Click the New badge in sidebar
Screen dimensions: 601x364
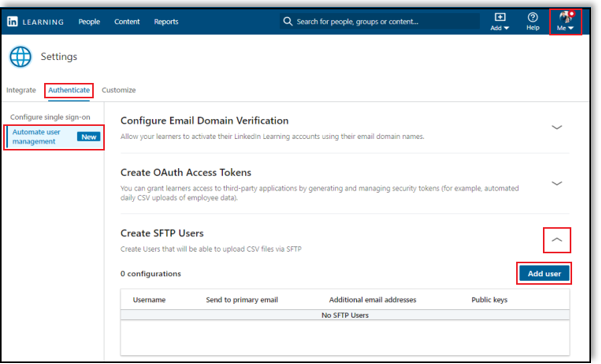click(x=89, y=137)
